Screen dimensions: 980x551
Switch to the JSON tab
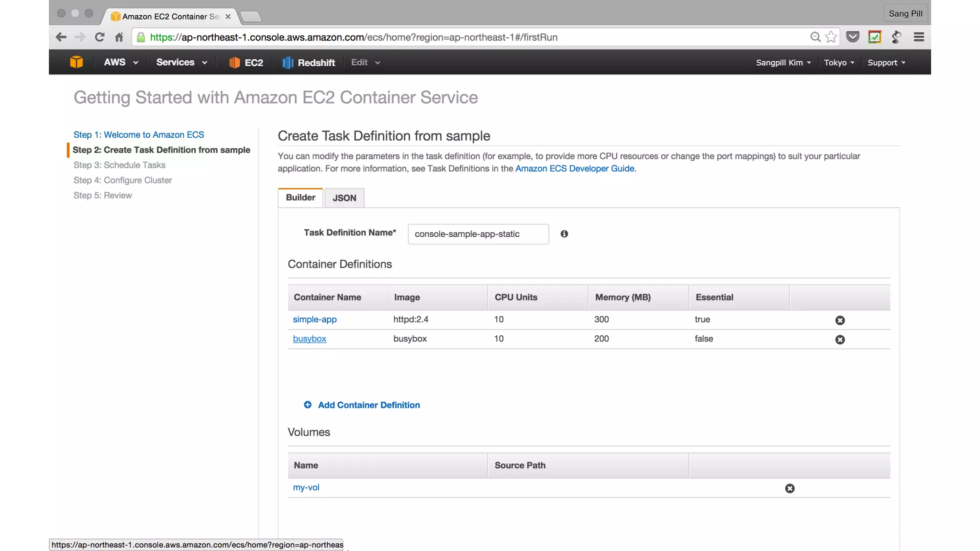(x=344, y=198)
